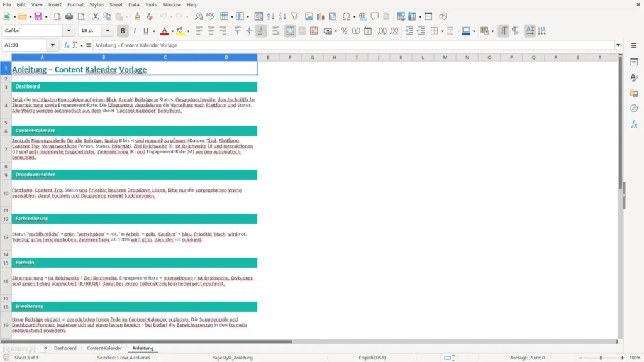Open Underline style dropdown arrow
The width and height of the screenshot is (644, 362).
click(153, 31)
